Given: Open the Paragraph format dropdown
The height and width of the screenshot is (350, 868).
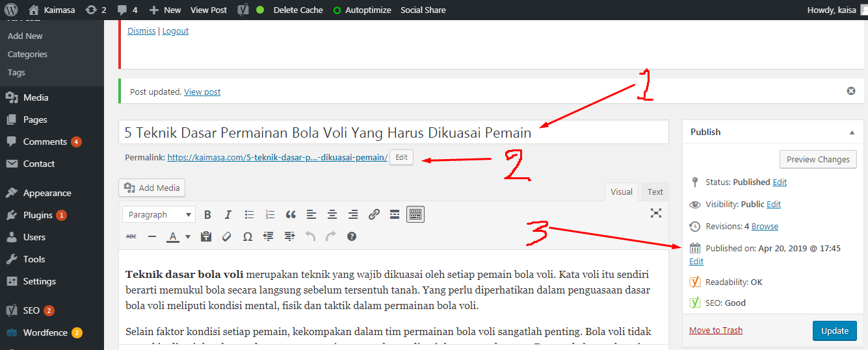Looking at the screenshot, I should pyautogui.click(x=159, y=214).
